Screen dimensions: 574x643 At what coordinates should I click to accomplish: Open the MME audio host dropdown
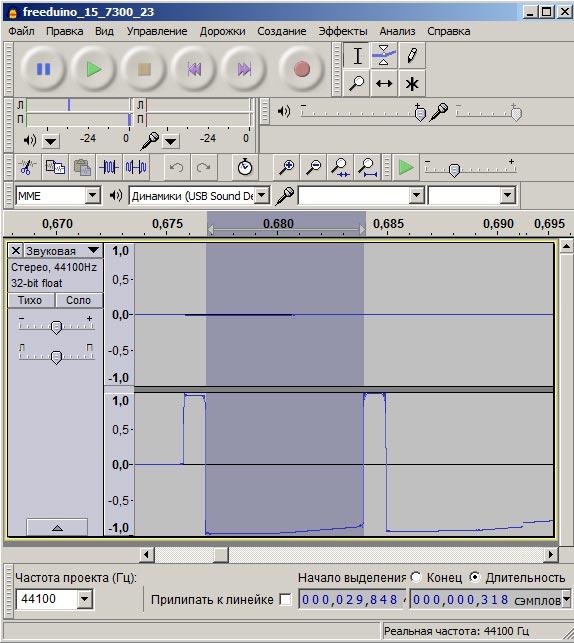(x=93, y=196)
